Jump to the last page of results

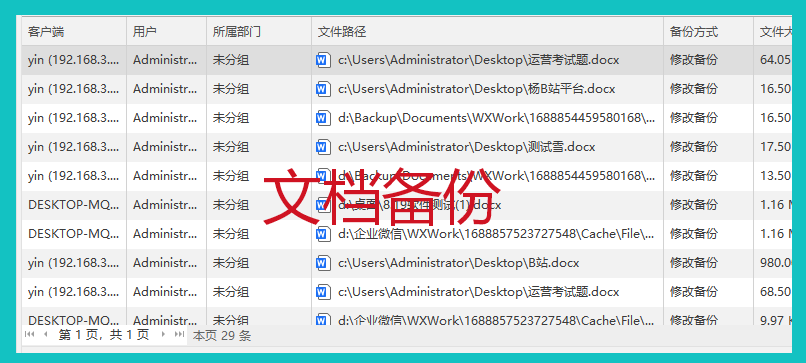[179, 335]
